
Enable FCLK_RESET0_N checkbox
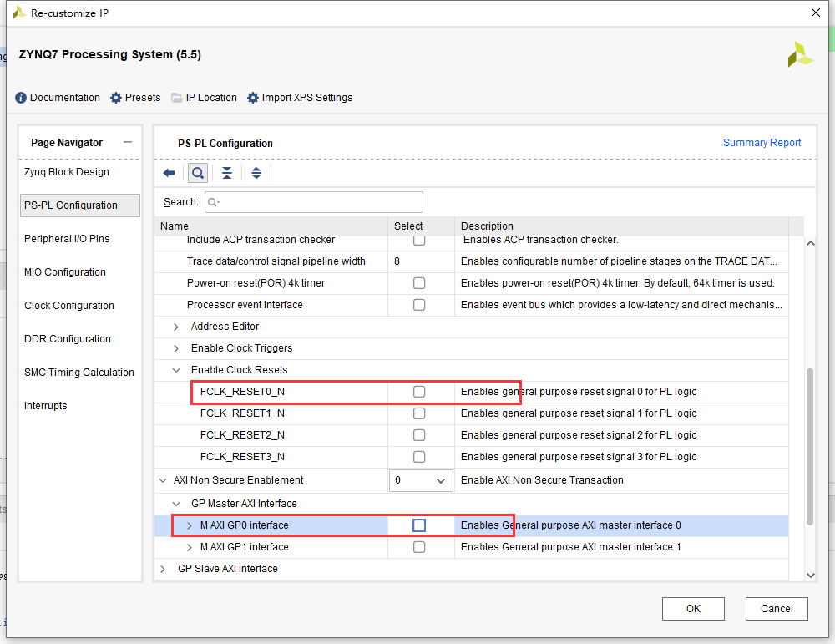click(x=419, y=392)
